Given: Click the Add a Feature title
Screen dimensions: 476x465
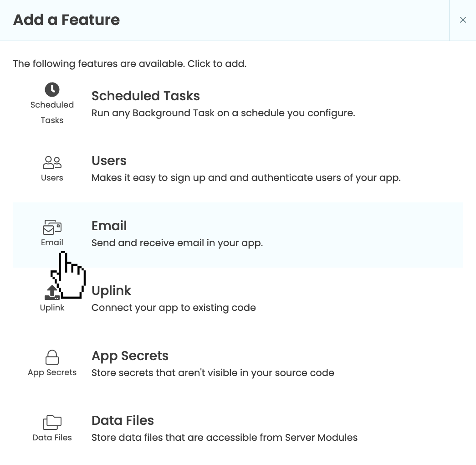Looking at the screenshot, I should 66,20.
